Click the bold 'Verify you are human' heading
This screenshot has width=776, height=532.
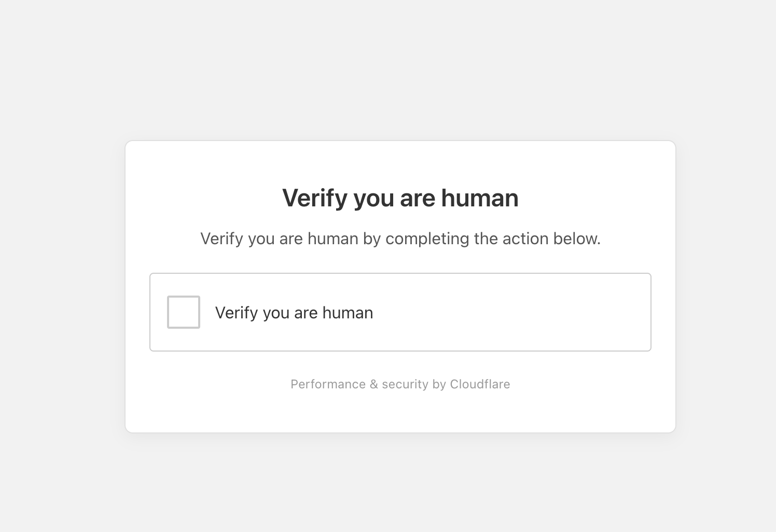pyautogui.click(x=400, y=198)
